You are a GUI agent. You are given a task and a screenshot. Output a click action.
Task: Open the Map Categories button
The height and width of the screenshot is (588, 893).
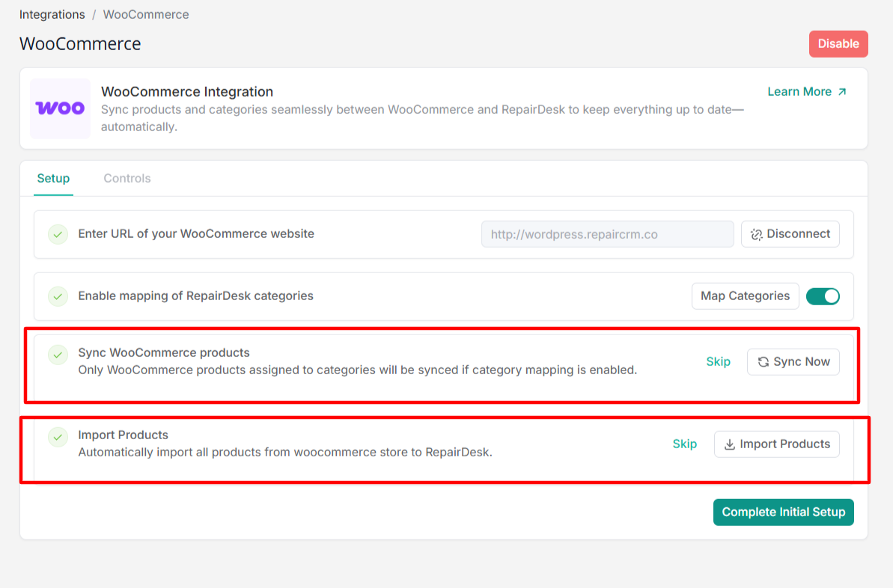coord(745,296)
